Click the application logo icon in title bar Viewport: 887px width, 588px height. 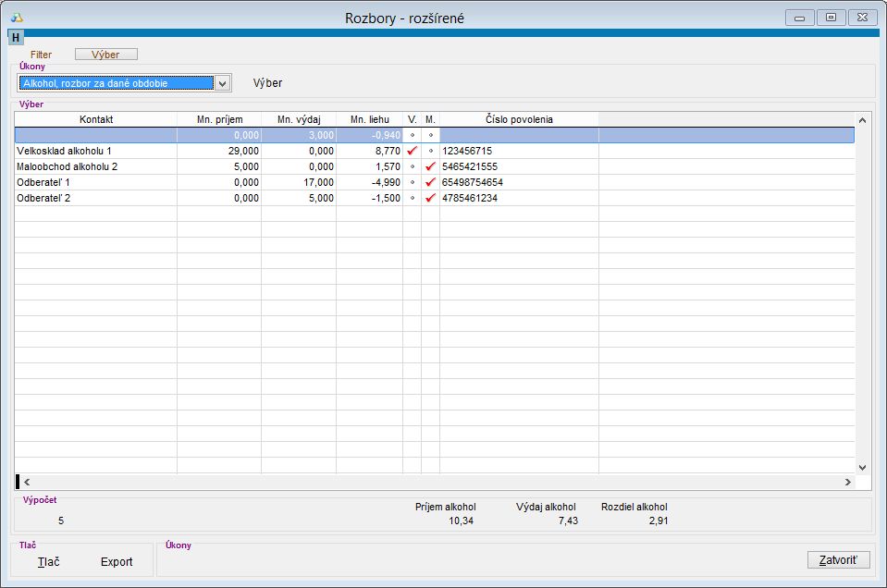17,18
